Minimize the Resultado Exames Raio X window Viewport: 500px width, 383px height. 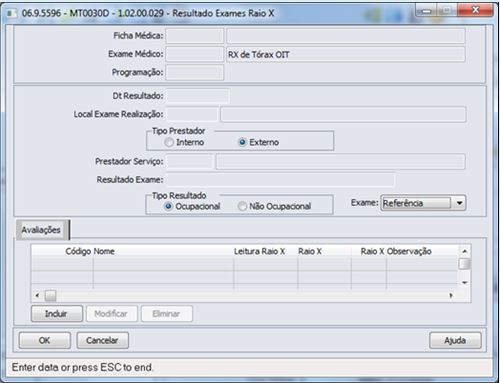click(426, 11)
